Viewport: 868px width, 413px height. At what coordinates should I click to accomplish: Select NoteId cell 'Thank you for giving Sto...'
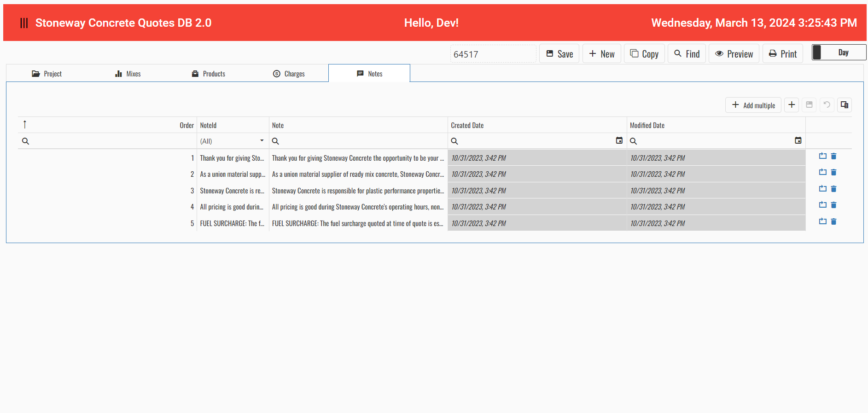pos(233,158)
